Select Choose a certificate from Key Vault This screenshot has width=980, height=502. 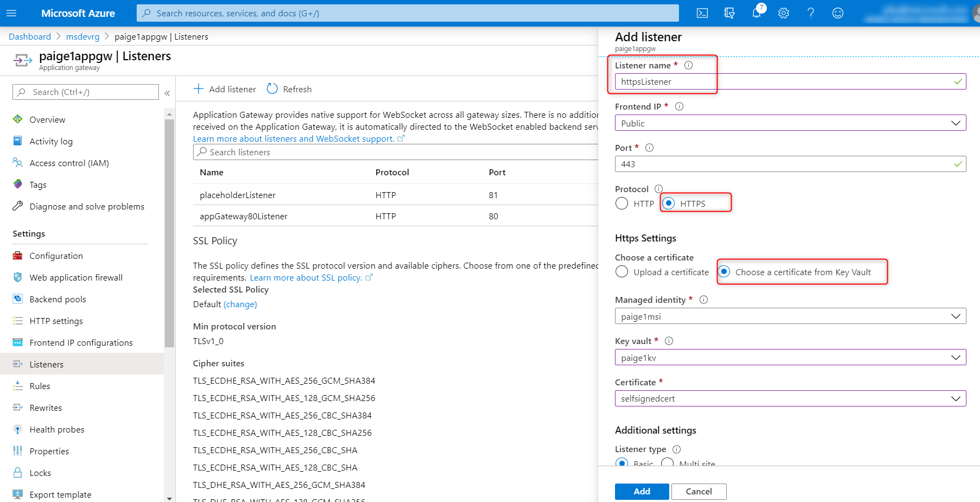(724, 272)
